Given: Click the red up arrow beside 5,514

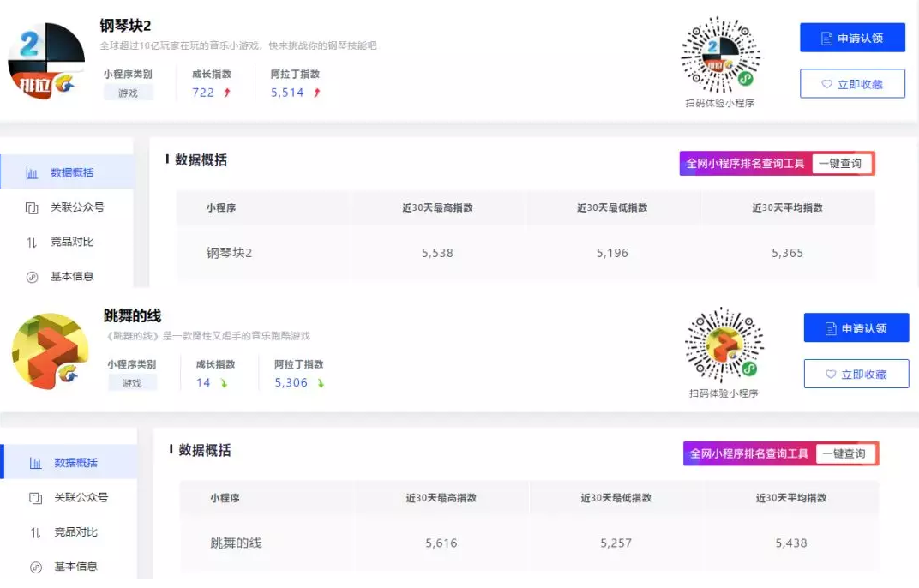Looking at the screenshot, I should [317, 93].
